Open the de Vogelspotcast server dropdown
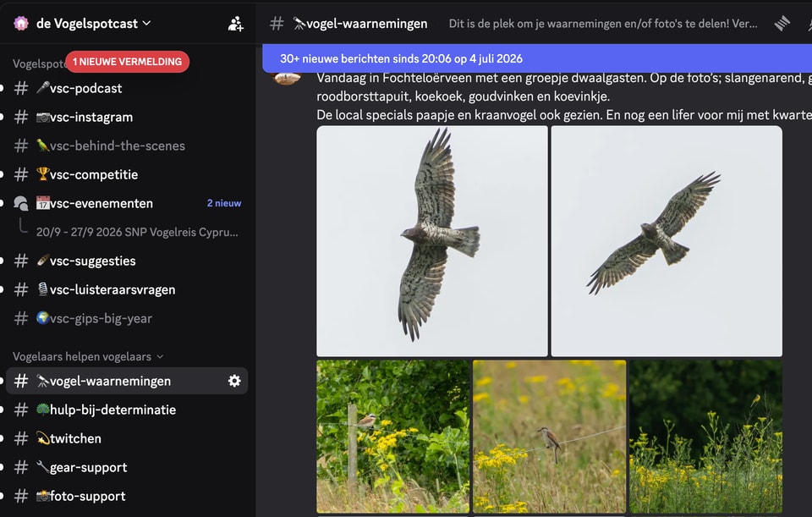 pyautogui.click(x=93, y=24)
